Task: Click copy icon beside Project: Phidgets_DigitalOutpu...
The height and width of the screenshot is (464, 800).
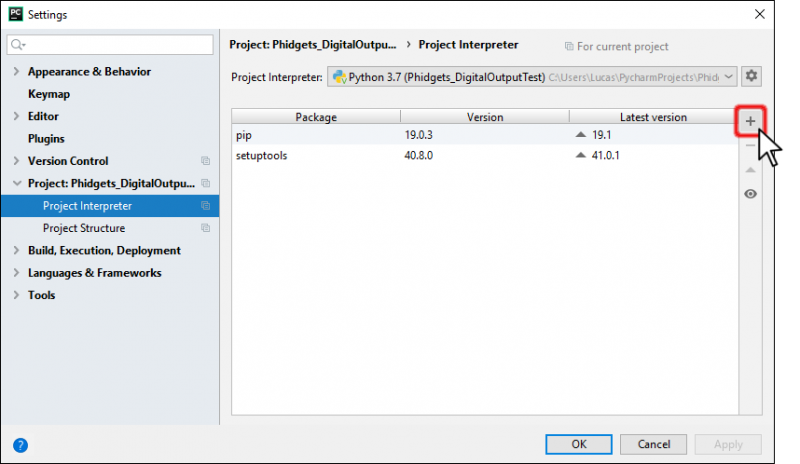Action: pyautogui.click(x=206, y=183)
